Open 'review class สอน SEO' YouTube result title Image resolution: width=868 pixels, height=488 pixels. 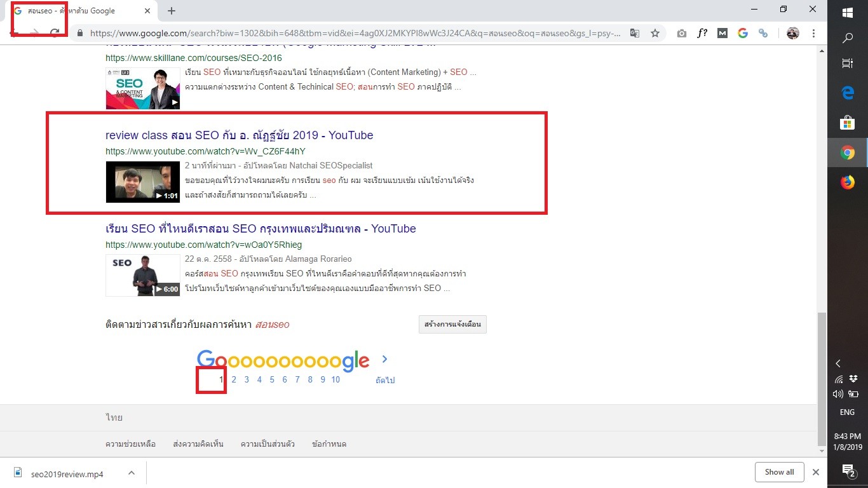(x=240, y=135)
